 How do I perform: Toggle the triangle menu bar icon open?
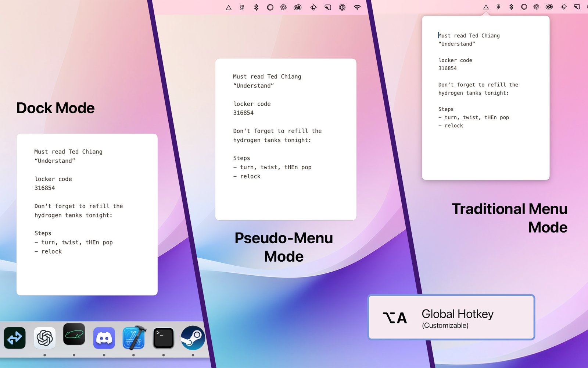click(229, 7)
